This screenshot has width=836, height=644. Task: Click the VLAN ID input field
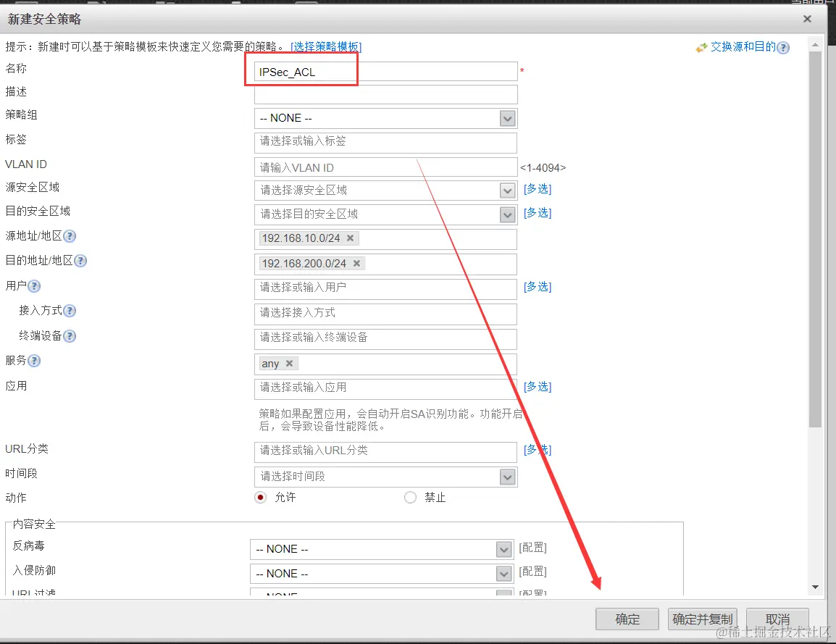386,167
